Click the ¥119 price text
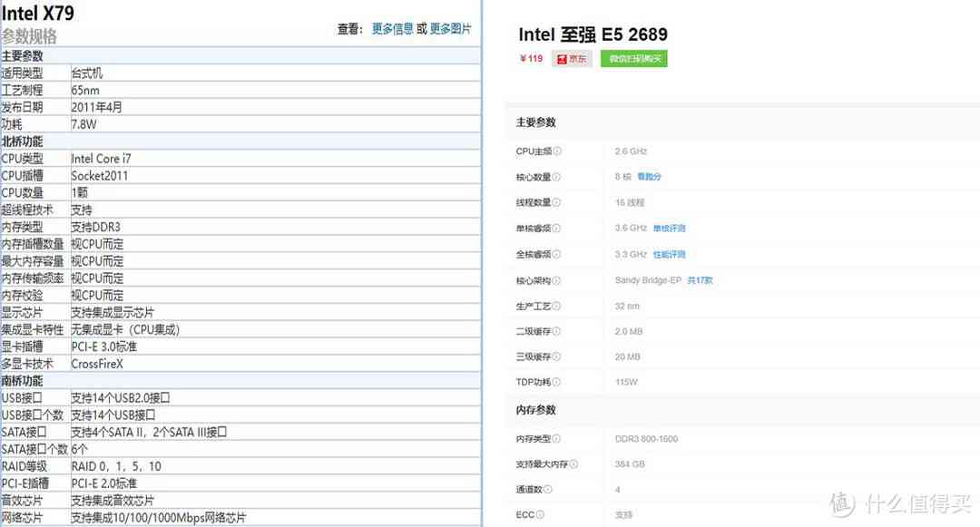 tap(531, 58)
